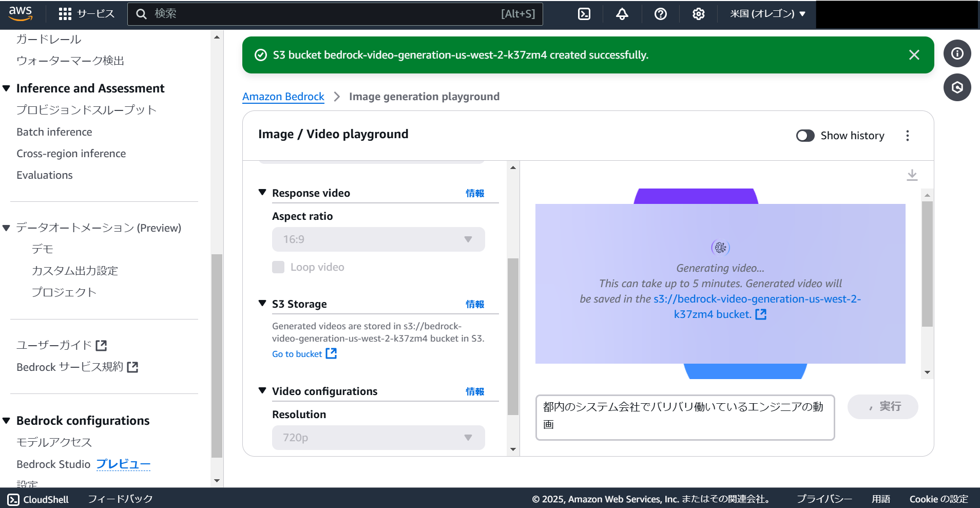Screen dimensions: 980x508
Task: Collapse the Video configurations section
Action: (262, 391)
